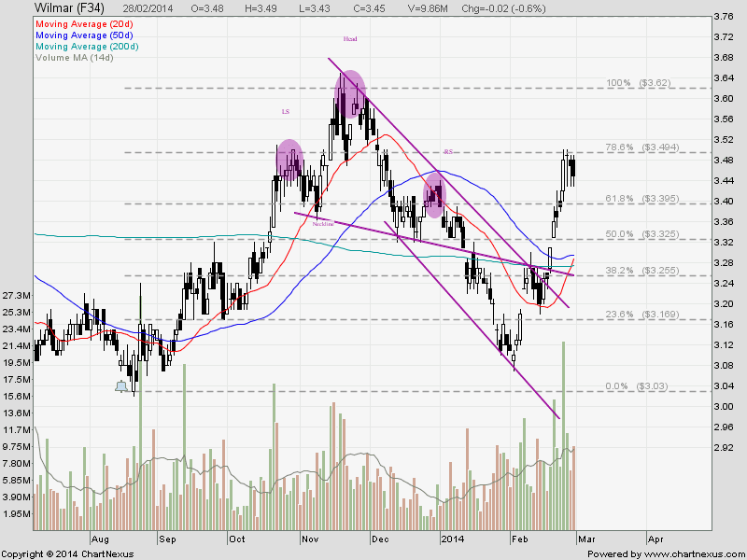Click the Copyright © 2014 ChartNexus text
747x560 pixels.
click(x=68, y=554)
